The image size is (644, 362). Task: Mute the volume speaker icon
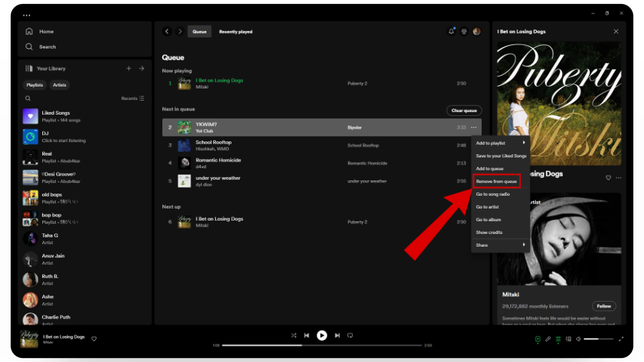[x=578, y=339]
